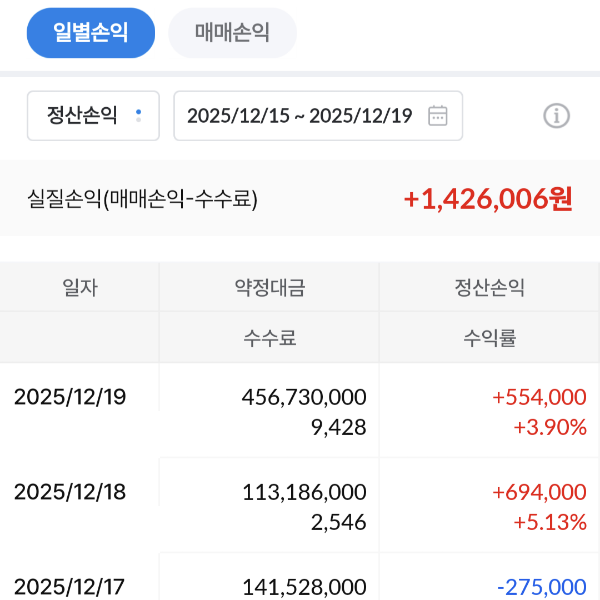Click the 수수료 sub-header

269,338
